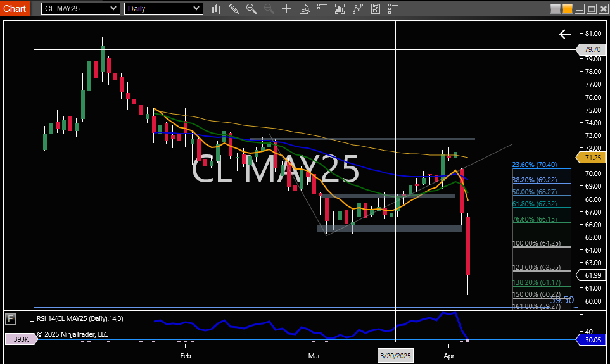Click the 23.60% (70.40) Fibonacci label
610x364 pixels.
[535, 165]
